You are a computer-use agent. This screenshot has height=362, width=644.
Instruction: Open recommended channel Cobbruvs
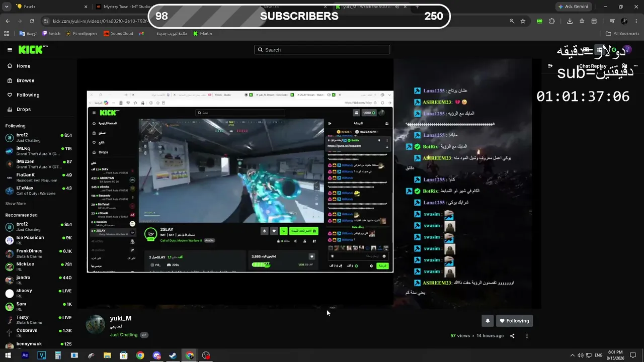39,333
